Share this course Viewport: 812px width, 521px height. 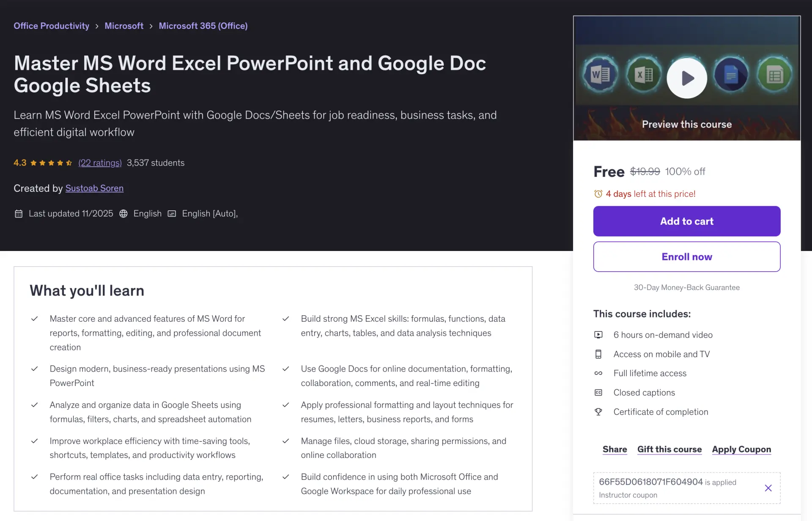(x=614, y=449)
